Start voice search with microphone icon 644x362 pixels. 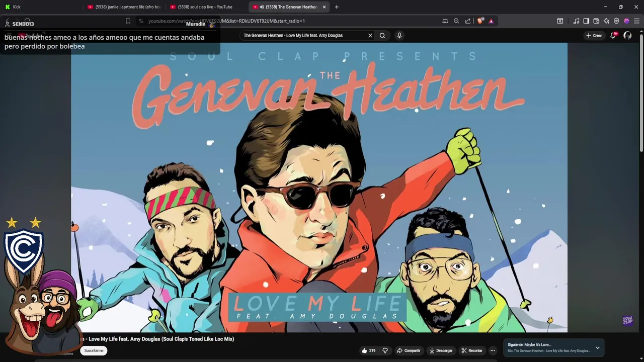(399, 36)
